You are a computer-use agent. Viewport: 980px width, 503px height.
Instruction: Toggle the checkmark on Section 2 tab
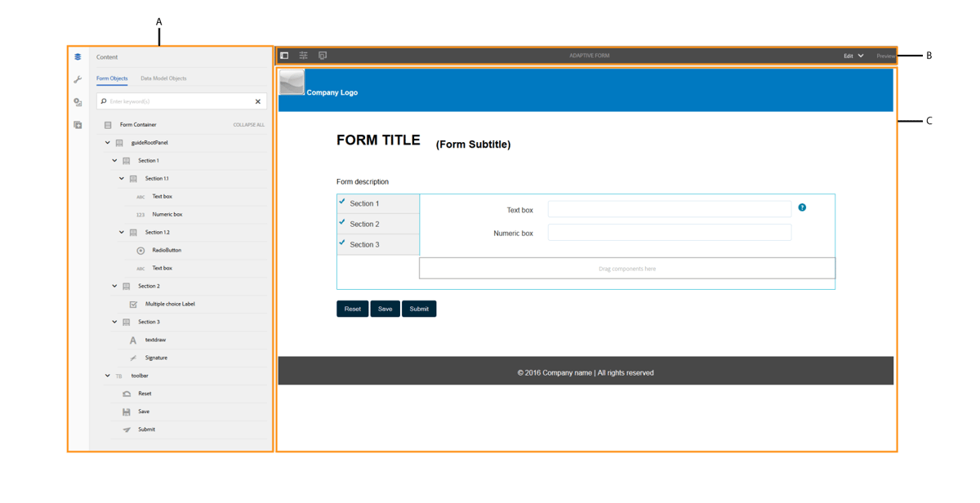[x=343, y=223]
